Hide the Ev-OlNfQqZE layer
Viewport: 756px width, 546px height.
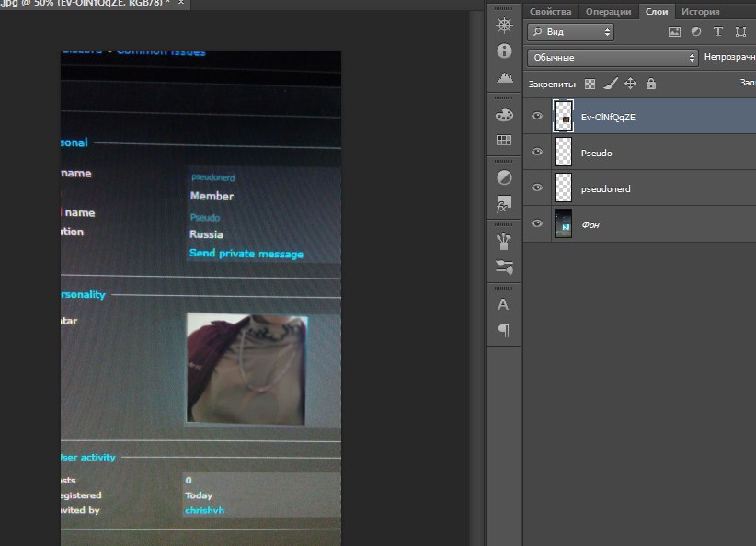point(538,117)
